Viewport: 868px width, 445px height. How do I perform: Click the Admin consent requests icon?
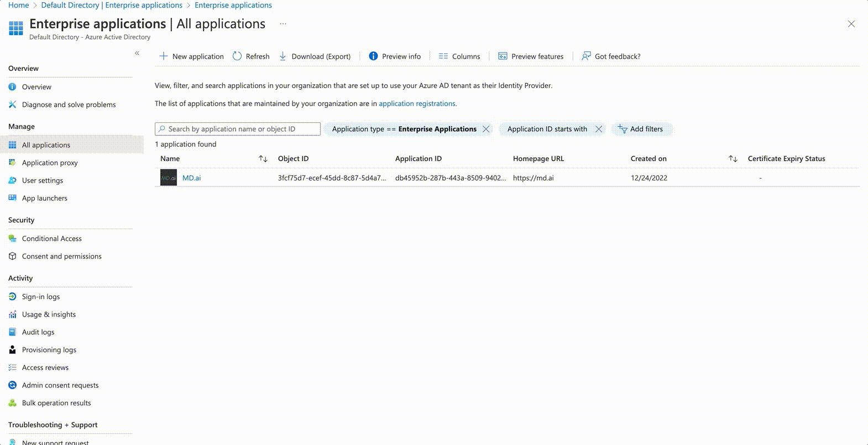tap(12, 385)
